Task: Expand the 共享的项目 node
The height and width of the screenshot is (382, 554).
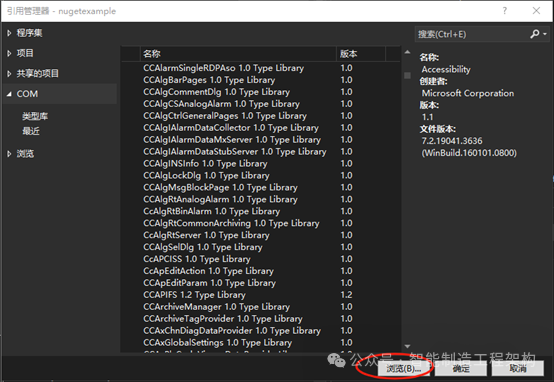Action: pos(9,74)
